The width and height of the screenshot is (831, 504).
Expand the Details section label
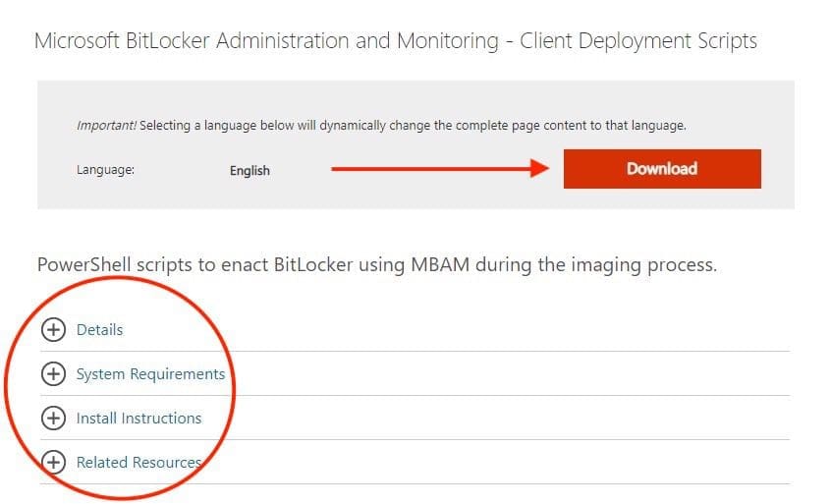99,330
